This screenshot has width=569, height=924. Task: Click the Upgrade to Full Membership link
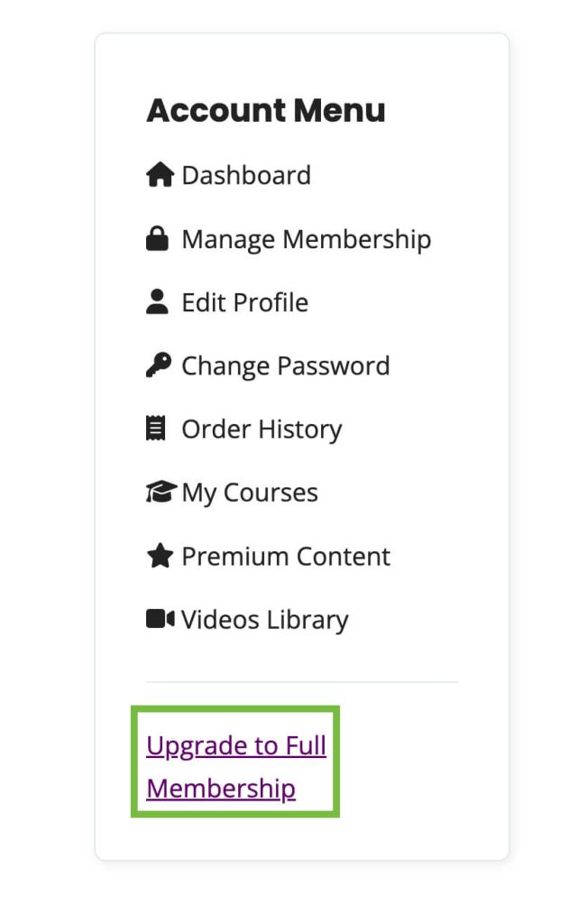235,746
